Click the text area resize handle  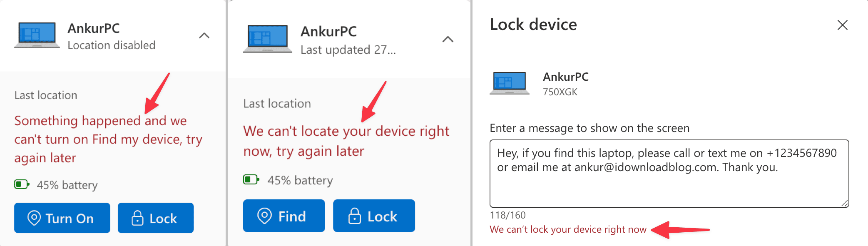[x=845, y=202]
